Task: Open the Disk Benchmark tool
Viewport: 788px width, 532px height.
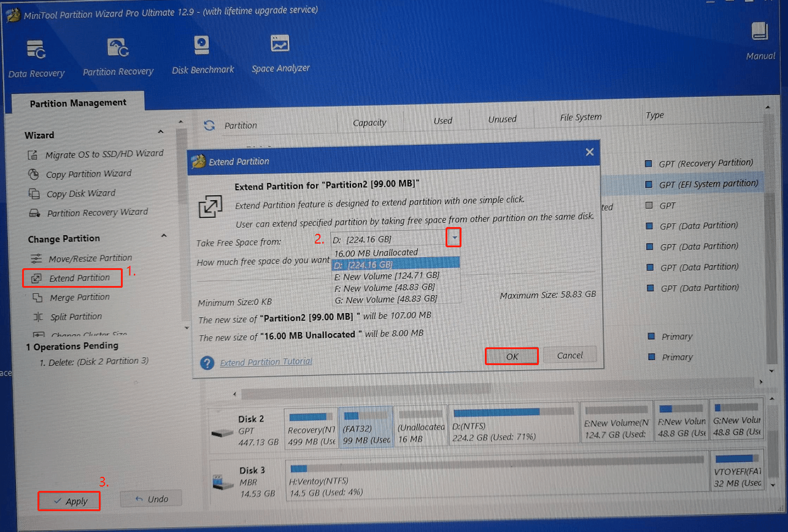Action: 203,56
